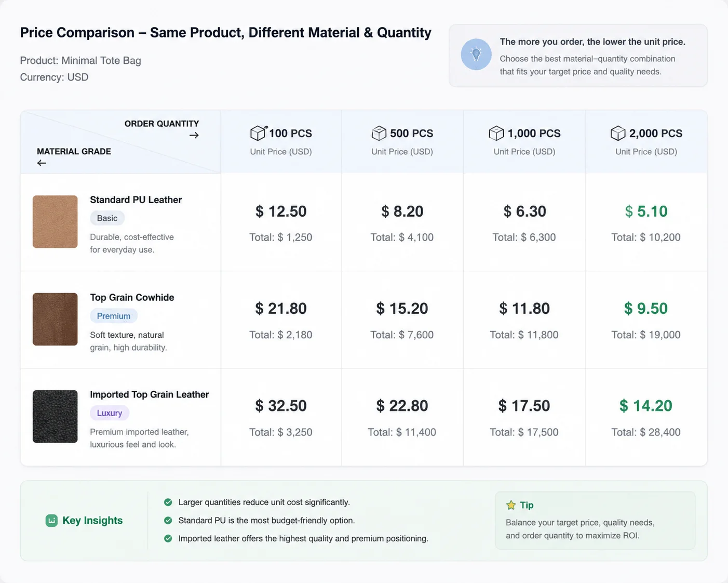
Task: Click the Standard PU Leather row title
Action: (x=136, y=200)
